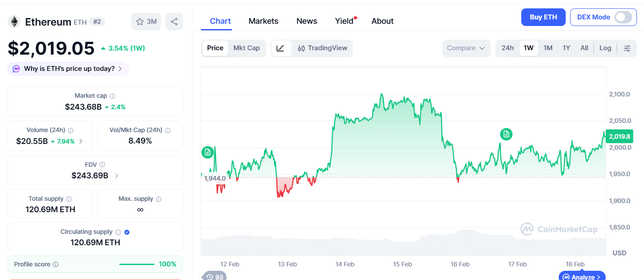The width and height of the screenshot is (644, 280).
Task: Set chart range to 24h
Action: pos(508,48)
